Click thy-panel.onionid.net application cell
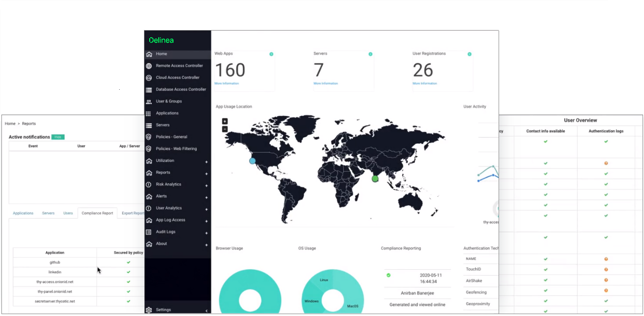The width and height of the screenshot is (644, 316). tap(55, 292)
